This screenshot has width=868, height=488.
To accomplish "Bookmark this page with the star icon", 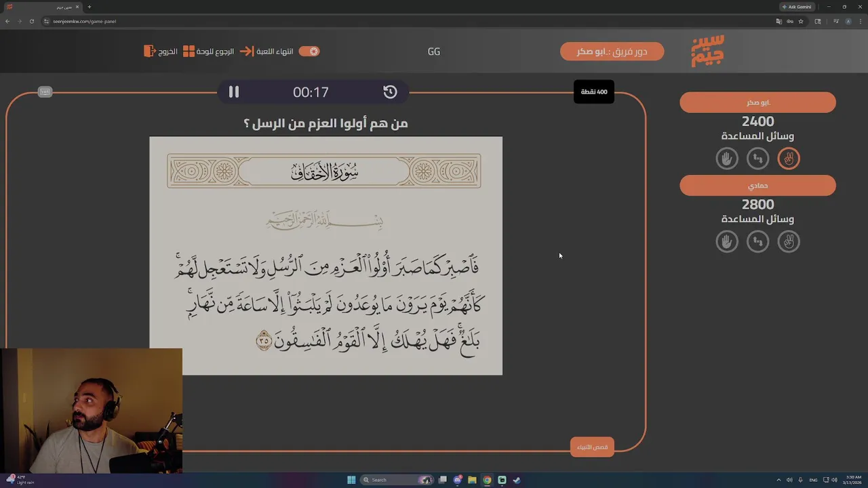I will 801,21.
